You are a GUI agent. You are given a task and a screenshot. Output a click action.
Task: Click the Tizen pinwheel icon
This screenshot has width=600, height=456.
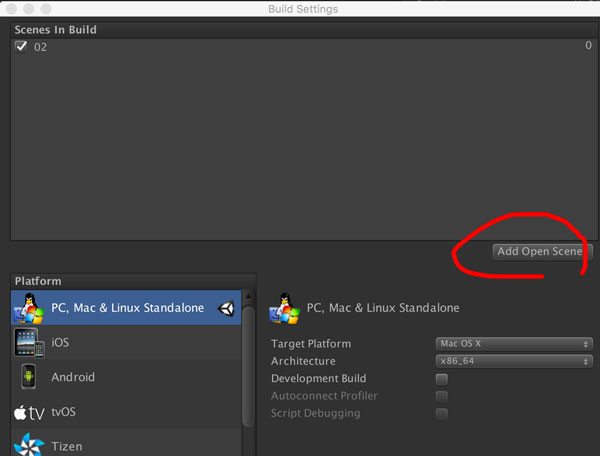[x=29, y=445]
